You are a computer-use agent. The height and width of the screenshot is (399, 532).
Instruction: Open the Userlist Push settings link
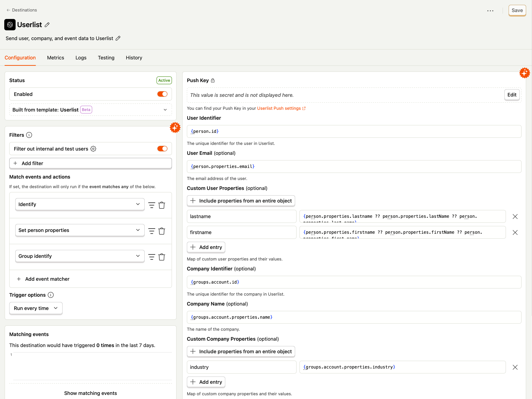pyautogui.click(x=279, y=108)
